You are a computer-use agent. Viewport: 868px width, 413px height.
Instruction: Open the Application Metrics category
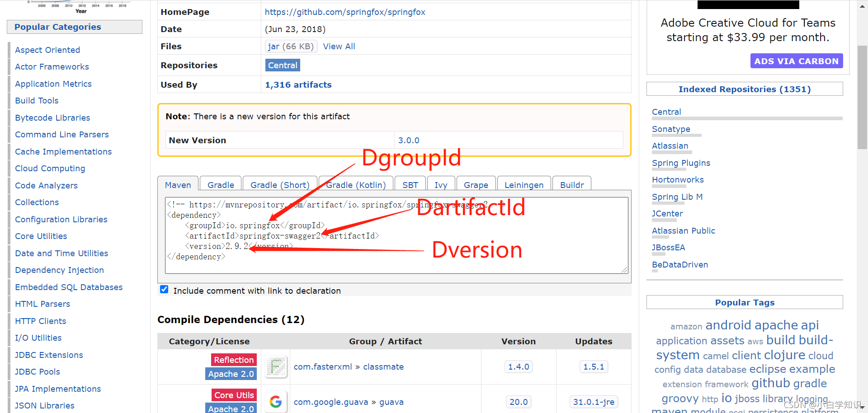pyautogui.click(x=53, y=84)
